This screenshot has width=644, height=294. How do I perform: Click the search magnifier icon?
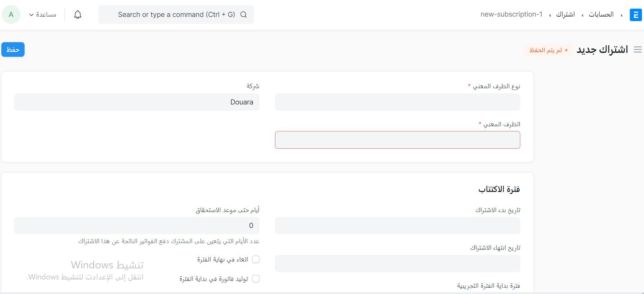click(x=244, y=15)
